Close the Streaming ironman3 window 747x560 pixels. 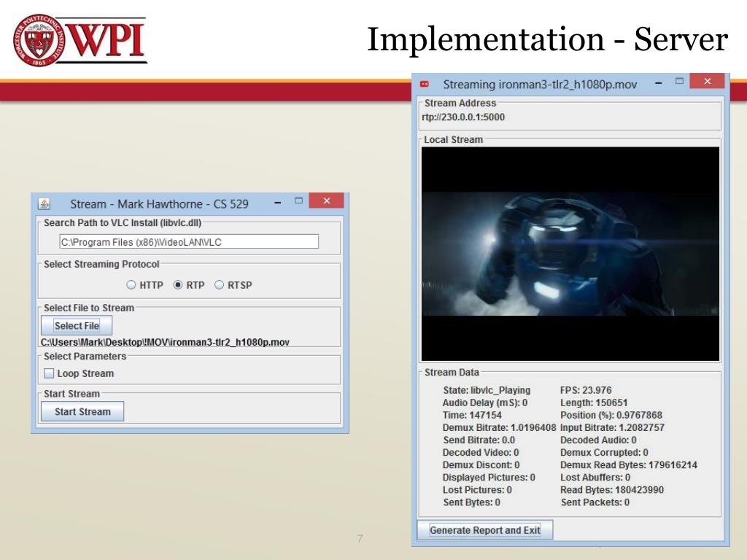[x=708, y=81]
